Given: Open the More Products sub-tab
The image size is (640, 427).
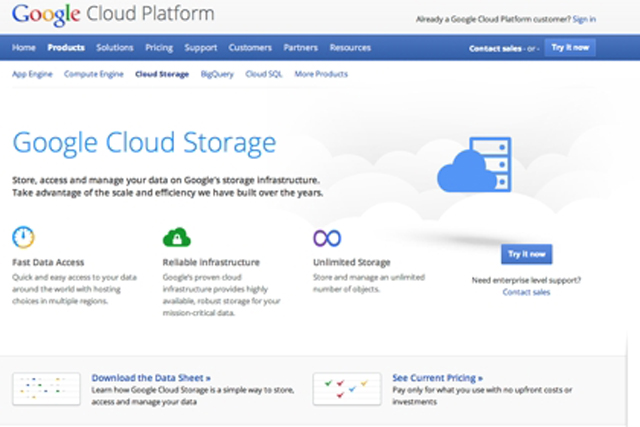Looking at the screenshot, I should (x=321, y=74).
